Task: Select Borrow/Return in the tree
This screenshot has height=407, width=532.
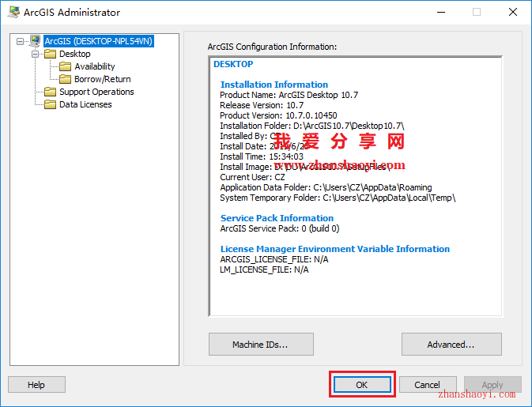Action: point(103,79)
